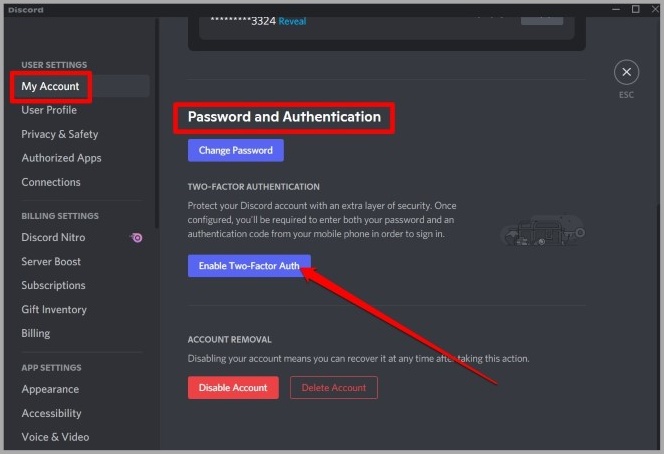Open Gift Inventory

point(54,310)
